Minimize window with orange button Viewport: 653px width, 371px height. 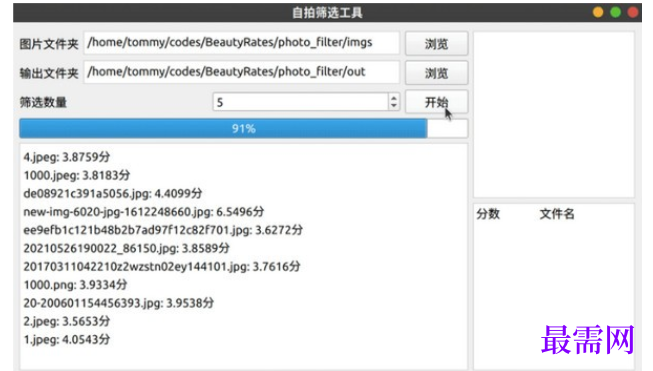(598, 12)
